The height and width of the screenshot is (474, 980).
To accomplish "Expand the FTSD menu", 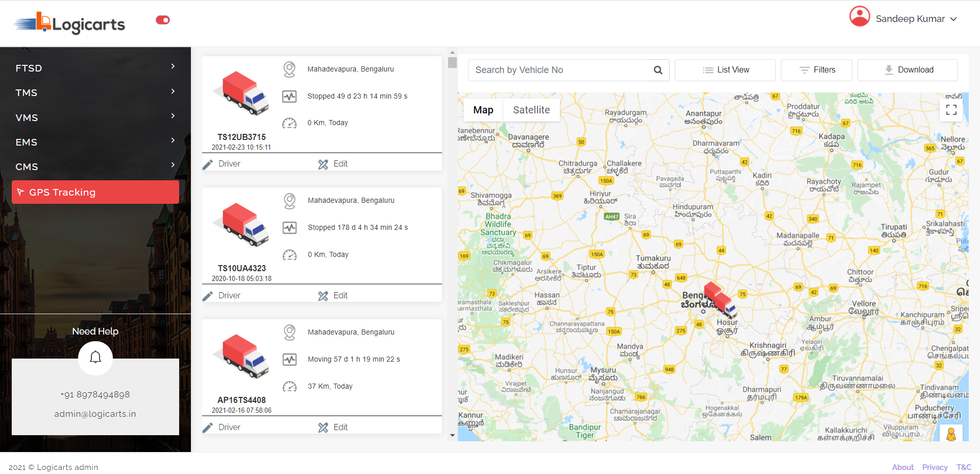I will 95,68.
